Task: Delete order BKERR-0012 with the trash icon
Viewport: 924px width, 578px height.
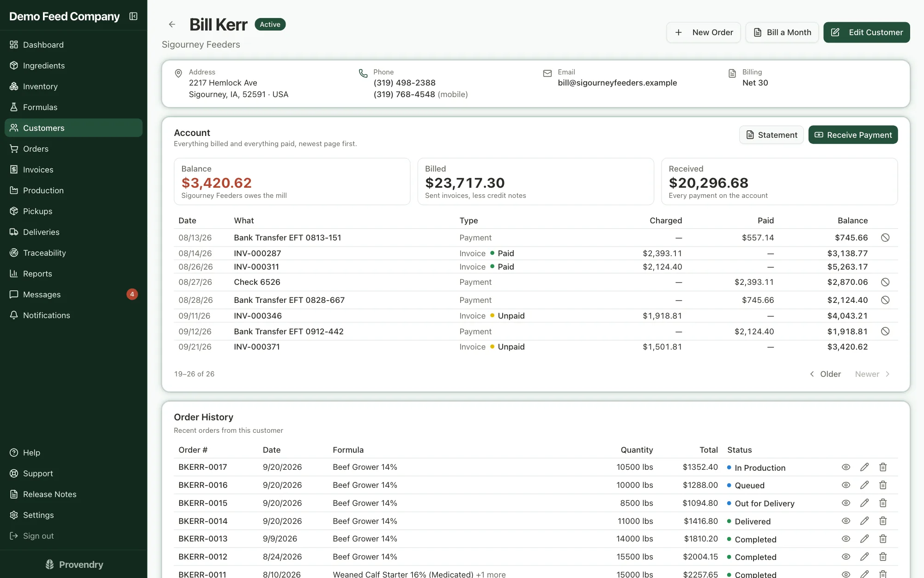Action: click(883, 557)
